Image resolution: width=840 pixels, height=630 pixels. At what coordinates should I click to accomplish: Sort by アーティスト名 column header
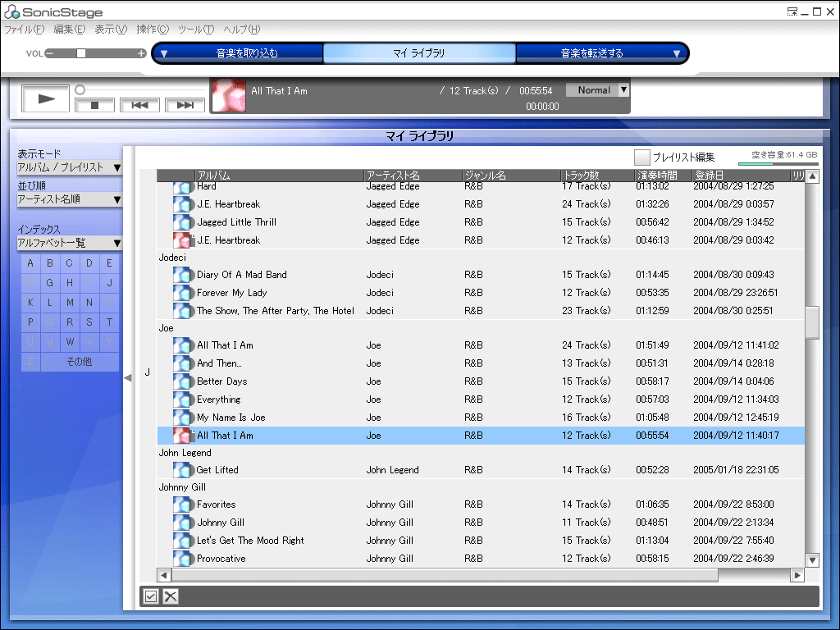413,176
